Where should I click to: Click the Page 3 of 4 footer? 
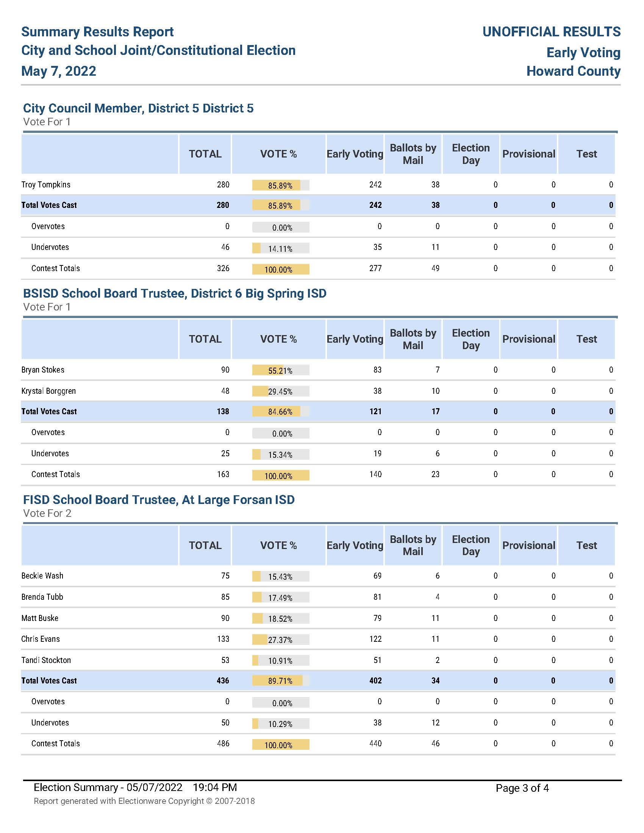pos(522,788)
